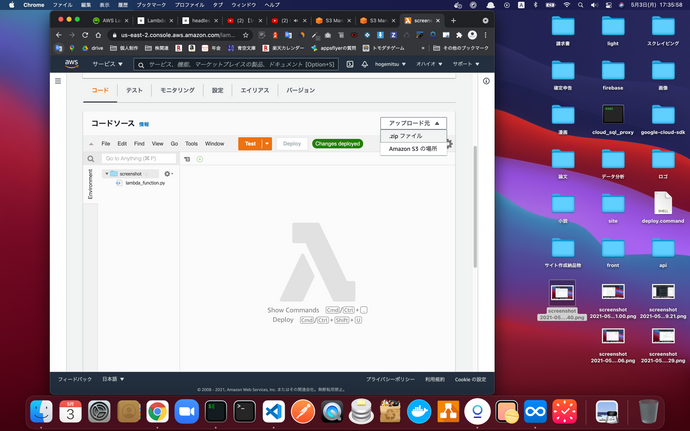Image resolution: width=690 pixels, height=431 pixels.
Task: Collapse the screenshot folder in file tree
Action: click(107, 174)
